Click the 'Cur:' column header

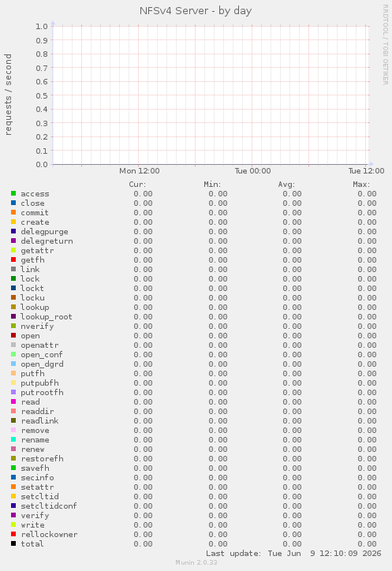point(137,185)
